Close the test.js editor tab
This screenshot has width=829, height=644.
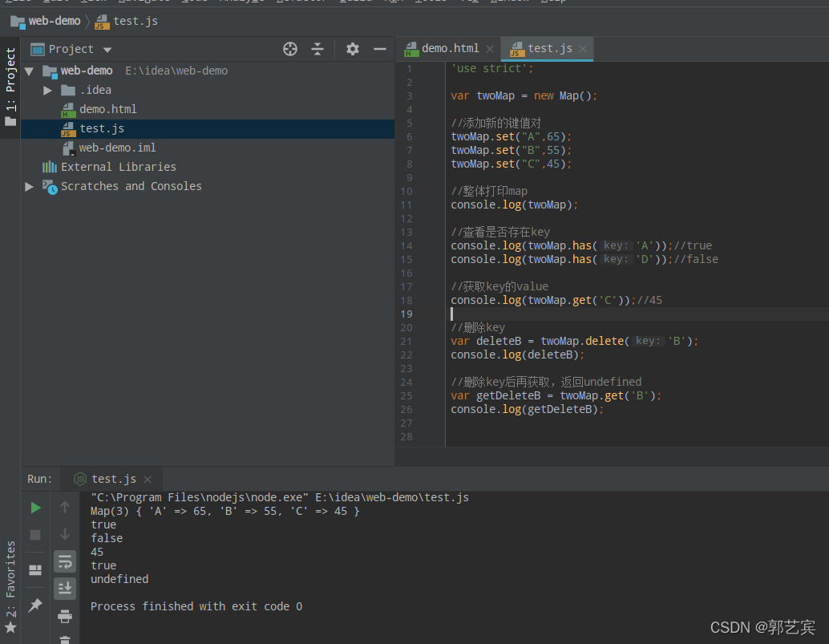(x=583, y=49)
